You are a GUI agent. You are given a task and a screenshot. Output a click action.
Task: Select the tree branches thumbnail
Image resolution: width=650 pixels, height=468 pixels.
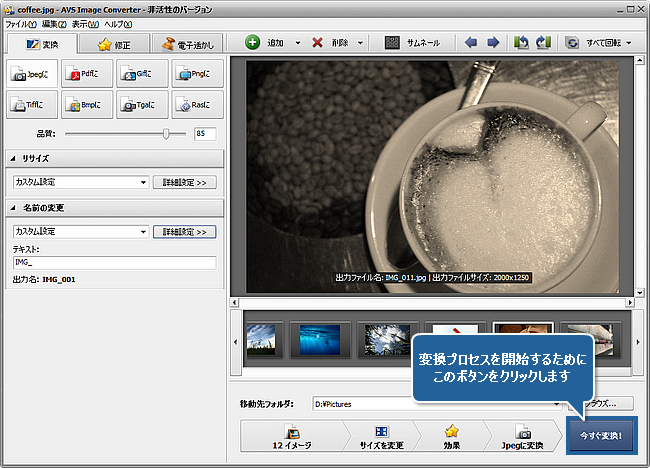387,340
